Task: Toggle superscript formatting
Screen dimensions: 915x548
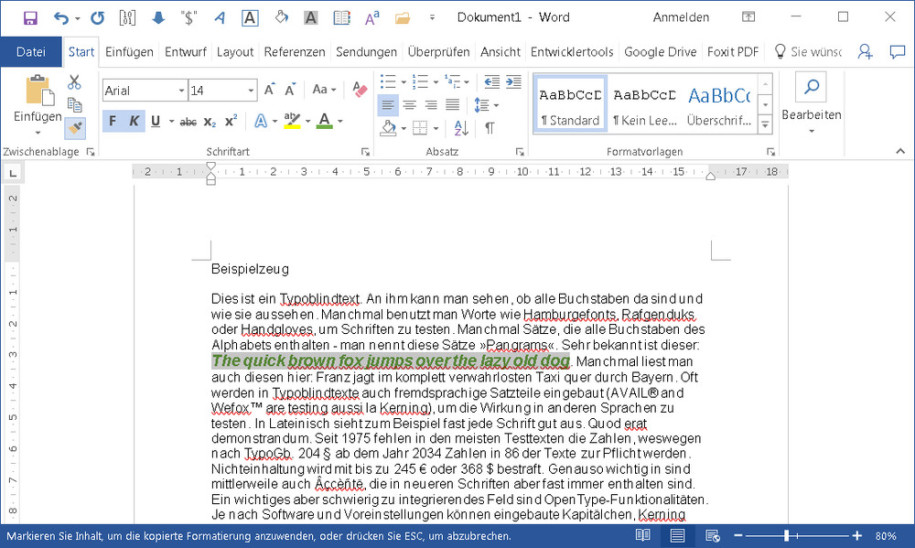Action: pyautogui.click(x=231, y=121)
